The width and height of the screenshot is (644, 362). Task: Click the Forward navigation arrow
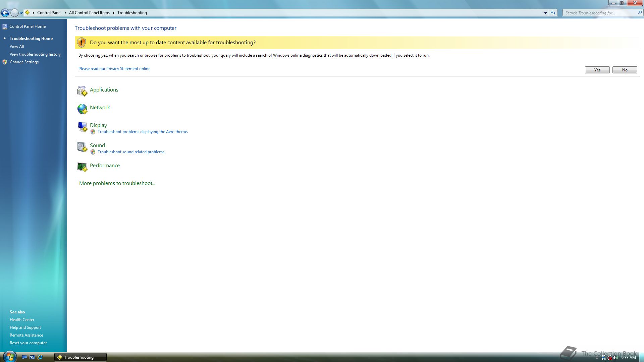click(14, 13)
